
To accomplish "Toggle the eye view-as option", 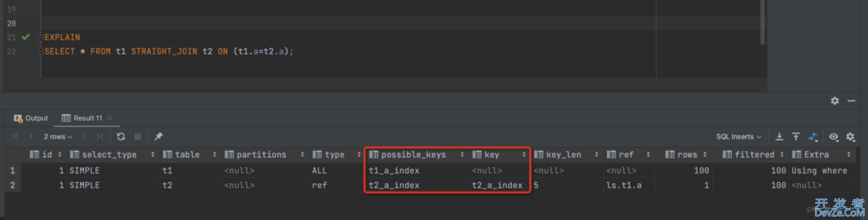I will click(833, 137).
